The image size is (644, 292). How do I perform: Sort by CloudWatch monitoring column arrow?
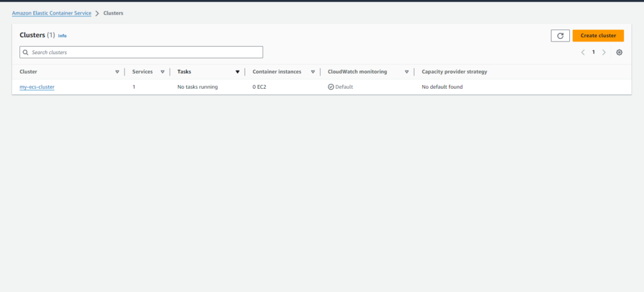click(x=407, y=72)
